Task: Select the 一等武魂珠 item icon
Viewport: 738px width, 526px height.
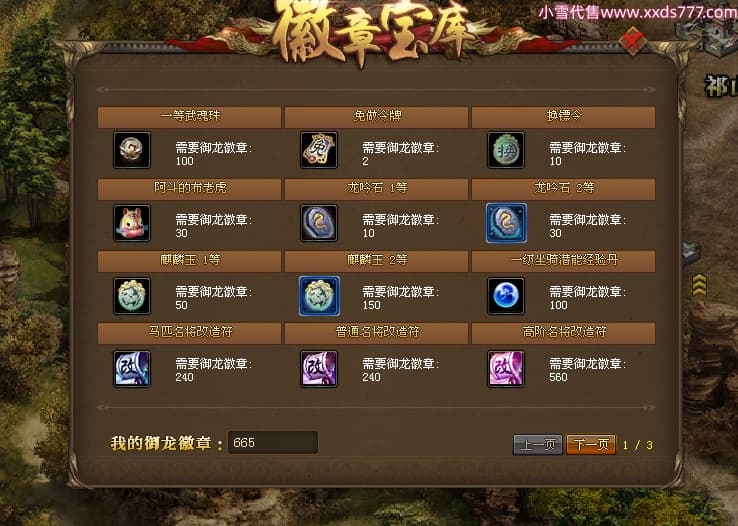Action: (132, 150)
